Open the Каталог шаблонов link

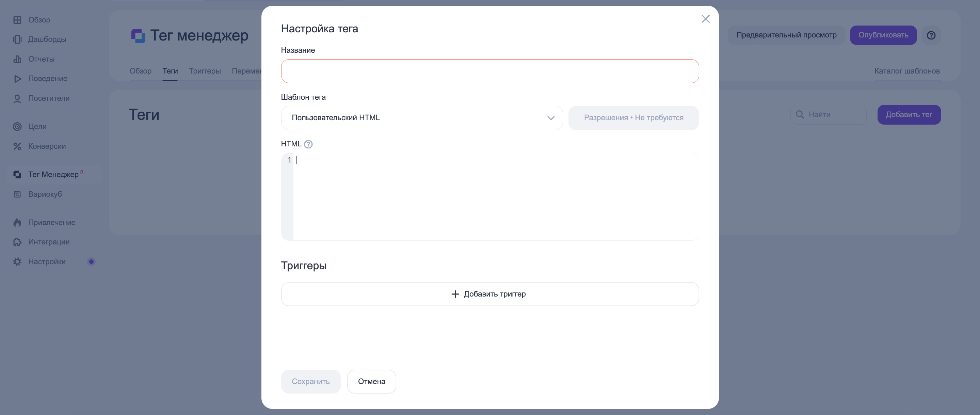(906, 71)
